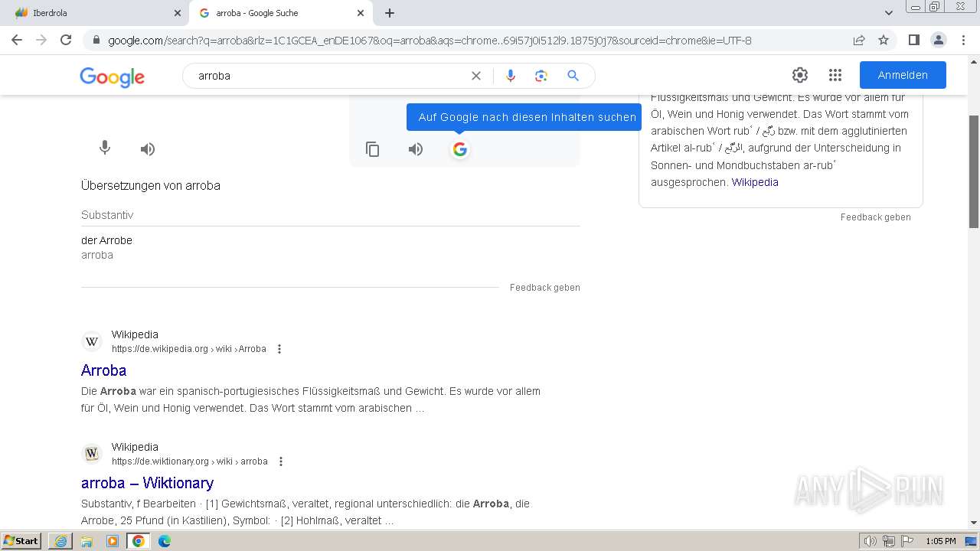Open more options for de.wikipedia.org result
980x551 pixels.
tap(279, 349)
